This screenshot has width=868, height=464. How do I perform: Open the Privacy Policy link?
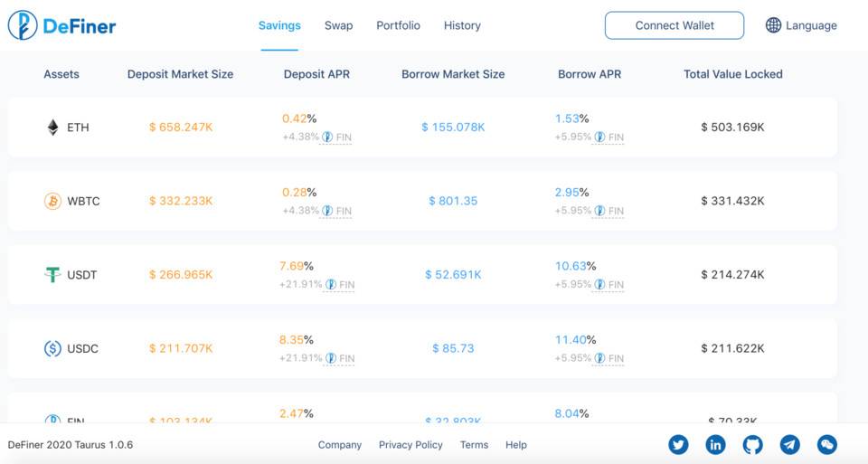point(410,445)
